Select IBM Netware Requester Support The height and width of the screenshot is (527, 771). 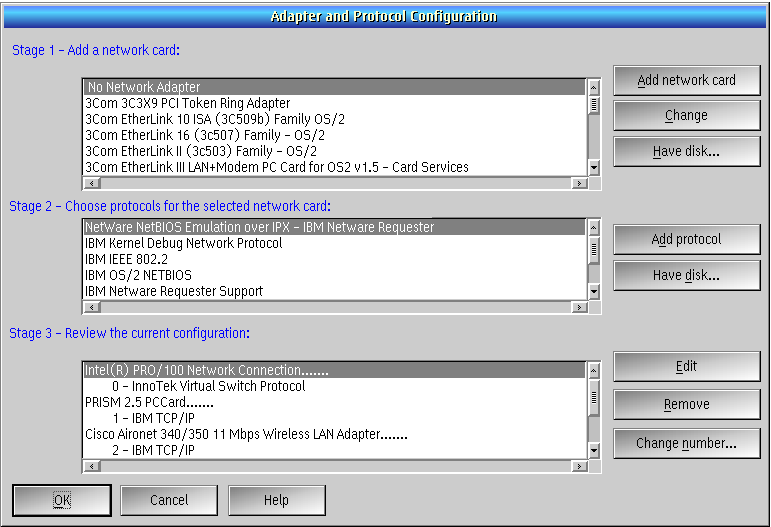[x=334, y=291]
